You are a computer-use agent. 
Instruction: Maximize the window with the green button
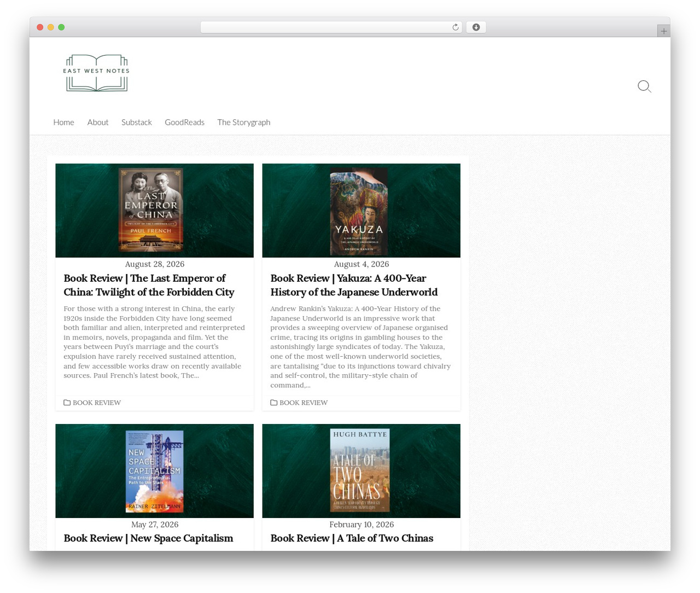(61, 27)
